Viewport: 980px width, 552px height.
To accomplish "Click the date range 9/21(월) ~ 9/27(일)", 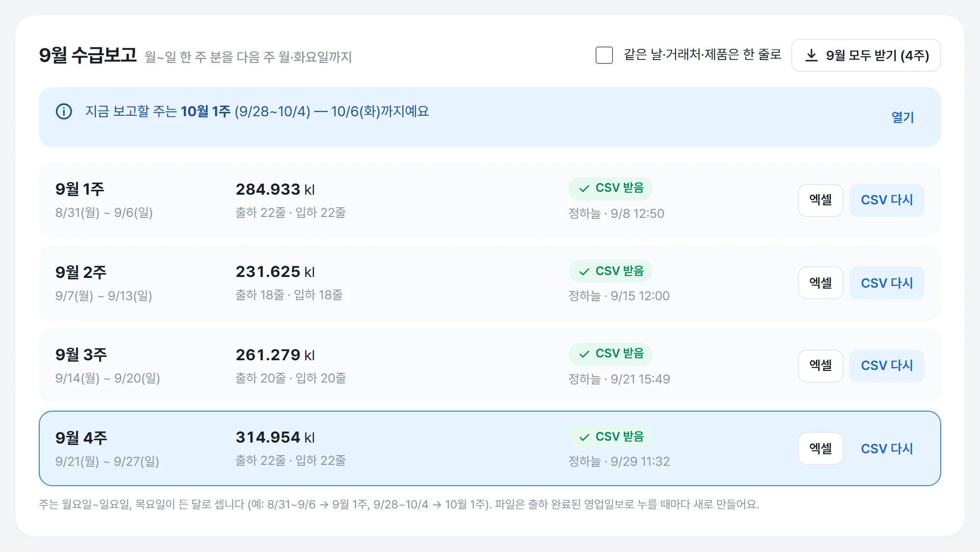I will point(107,461).
